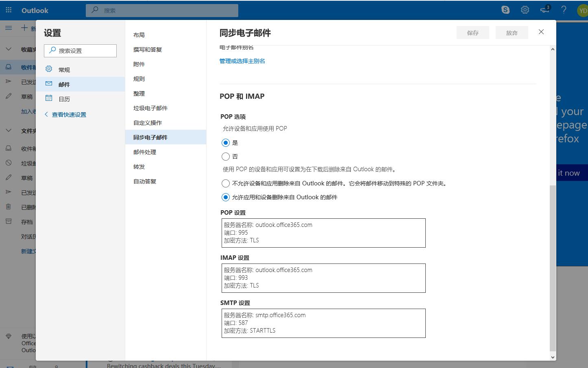This screenshot has height=368, width=588.
Task: Select 否 to disallow POP access
Action: pos(226,157)
